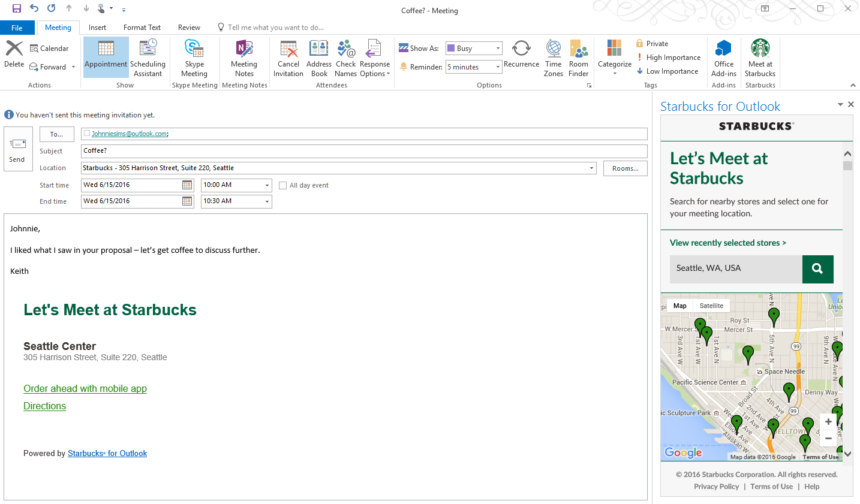
Task: Show Time Zones
Action: pyautogui.click(x=554, y=58)
